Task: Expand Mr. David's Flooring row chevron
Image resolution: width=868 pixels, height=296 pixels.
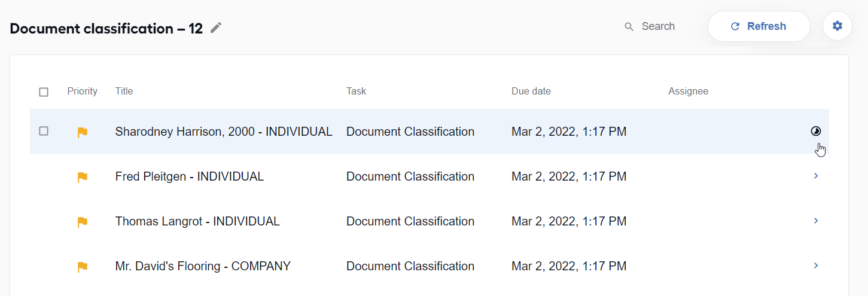Action: pyautogui.click(x=816, y=266)
